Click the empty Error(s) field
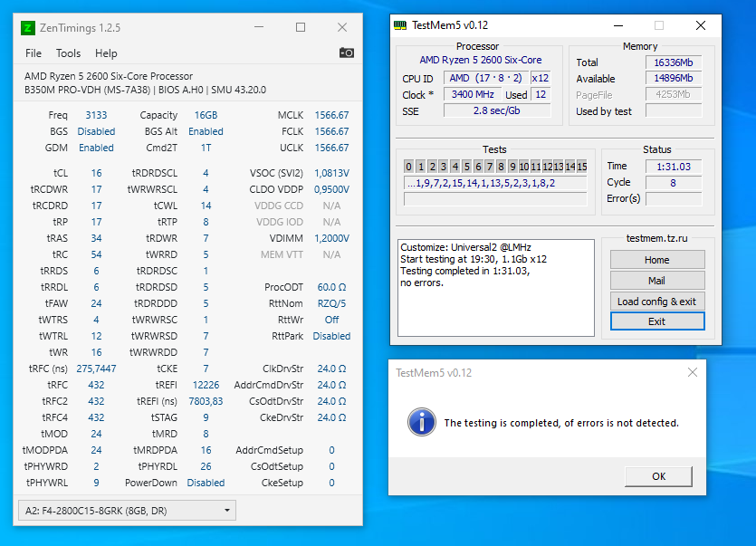Screen dimensions: 756x546 674,198
